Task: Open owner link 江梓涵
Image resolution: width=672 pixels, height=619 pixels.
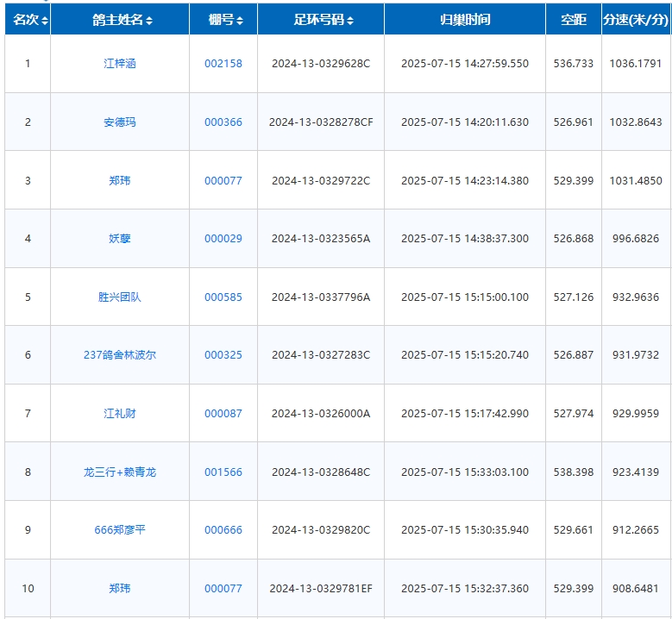Action: [120, 64]
